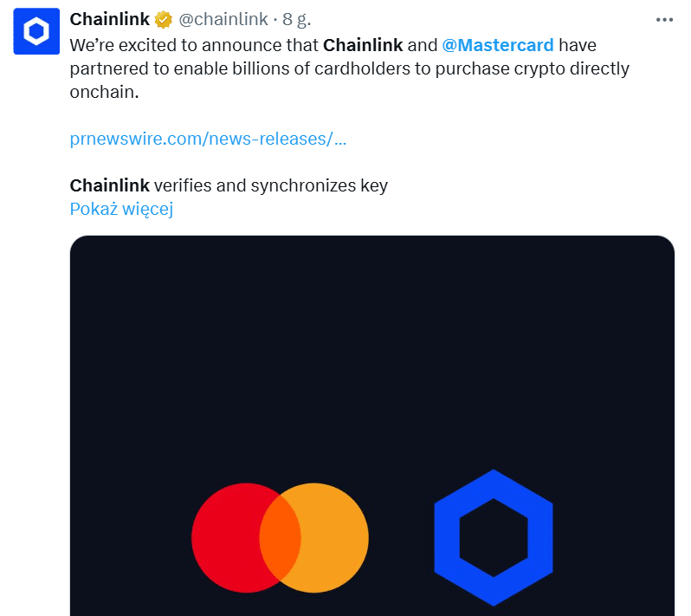The height and width of the screenshot is (616, 691).
Task: Open the Chainlink profile avatar
Action: click(36, 32)
